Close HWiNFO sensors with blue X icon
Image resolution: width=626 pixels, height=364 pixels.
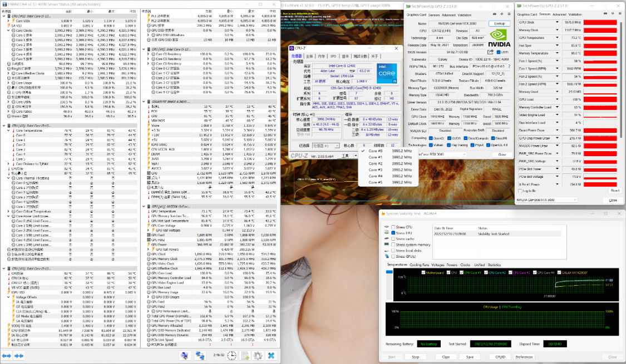point(271,355)
